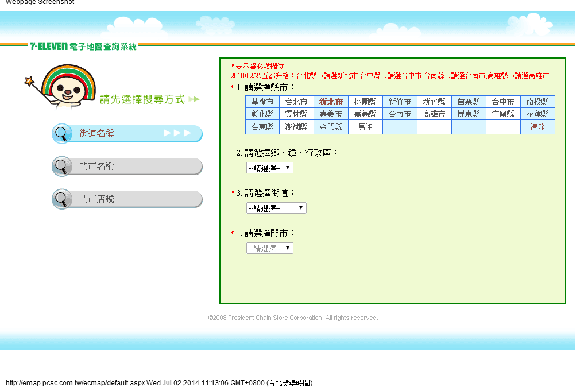Click the magnifier icon on the 門市店號 button
This screenshot has height=387, width=588.
pyautogui.click(x=62, y=199)
